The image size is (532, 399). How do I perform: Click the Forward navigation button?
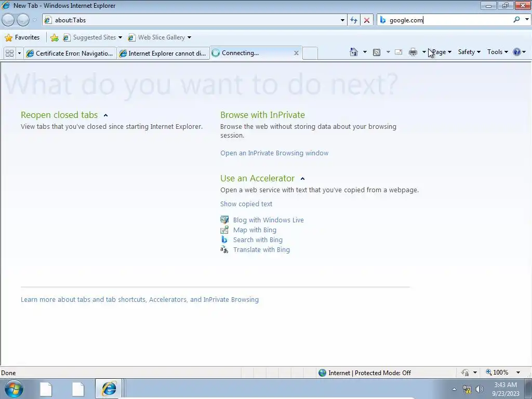pos(23,20)
